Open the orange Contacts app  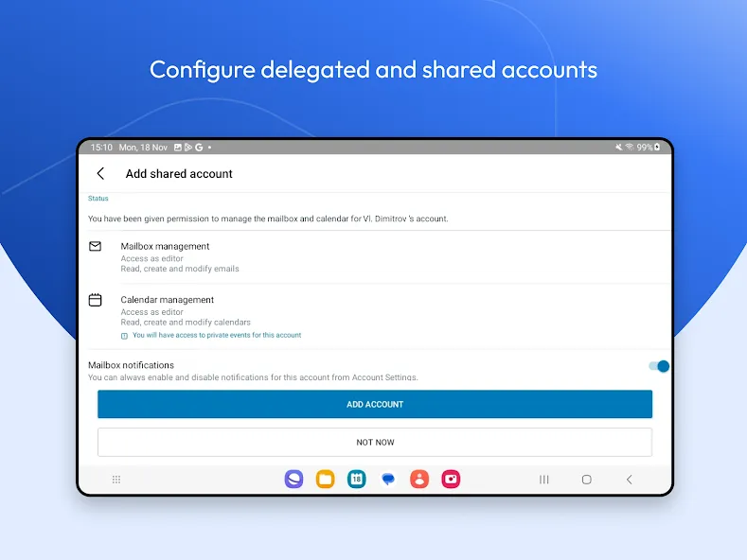(419, 479)
